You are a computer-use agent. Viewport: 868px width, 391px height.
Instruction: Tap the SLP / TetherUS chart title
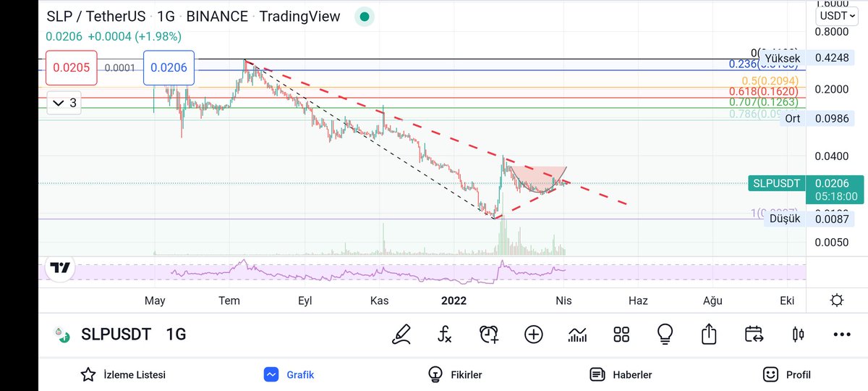95,16
